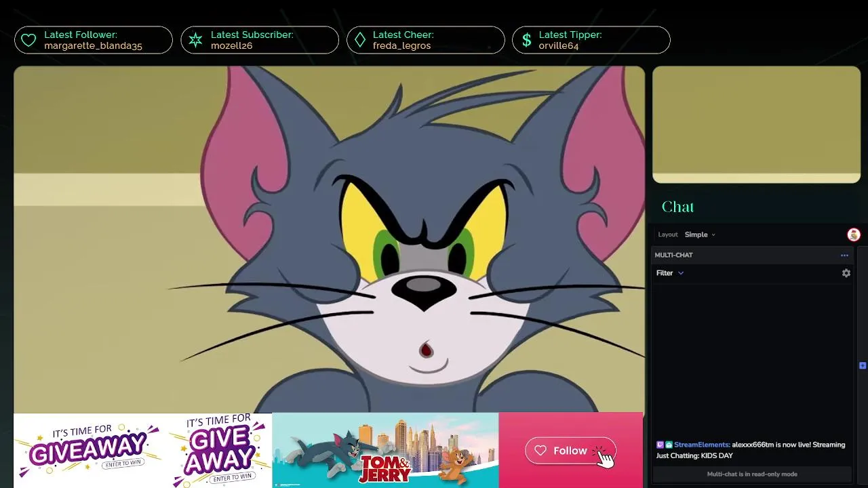The image size is (868, 488).
Task: Click the Tom & Jerry city banner
Action: [385, 450]
